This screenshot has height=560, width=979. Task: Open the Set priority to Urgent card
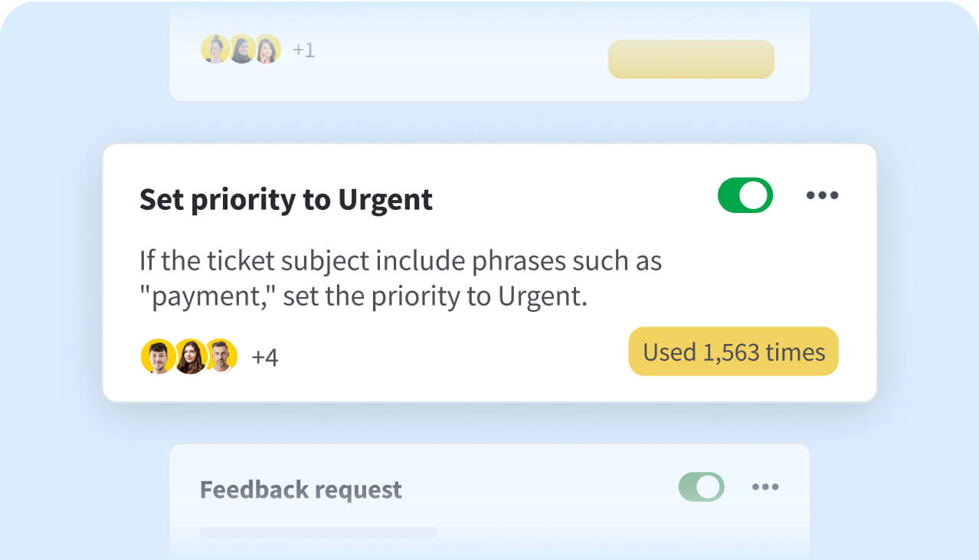pyautogui.click(x=285, y=199)
